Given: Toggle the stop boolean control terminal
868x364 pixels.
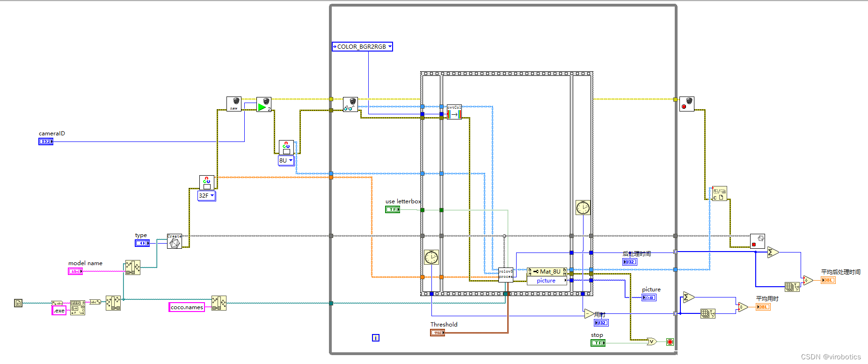Looking at the screenshot, I should [x=598, y=343].
